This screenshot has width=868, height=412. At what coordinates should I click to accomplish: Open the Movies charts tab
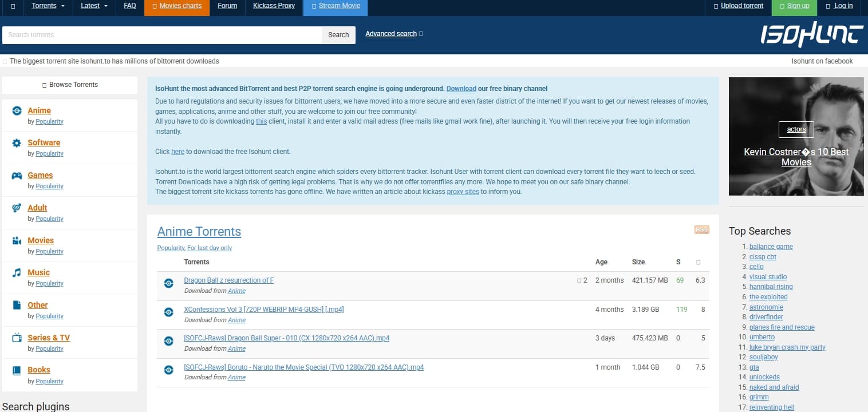click(x=177, y=7)
